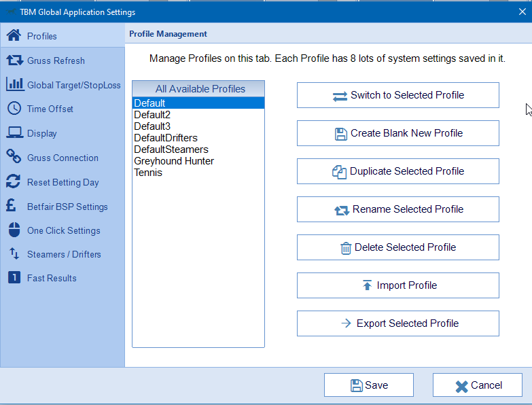
Task: Delete Selected Profile using trash button
Action: point(398,247)
